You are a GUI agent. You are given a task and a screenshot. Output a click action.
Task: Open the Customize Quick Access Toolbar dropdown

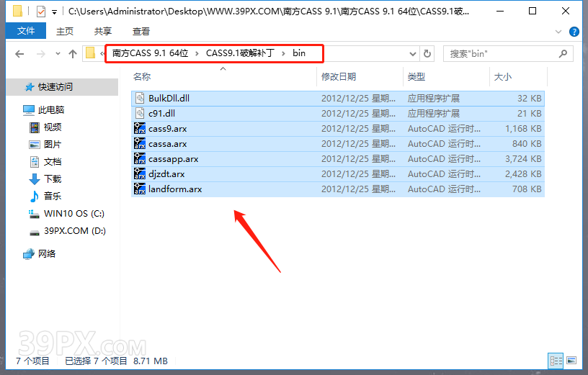coord(54,12)
